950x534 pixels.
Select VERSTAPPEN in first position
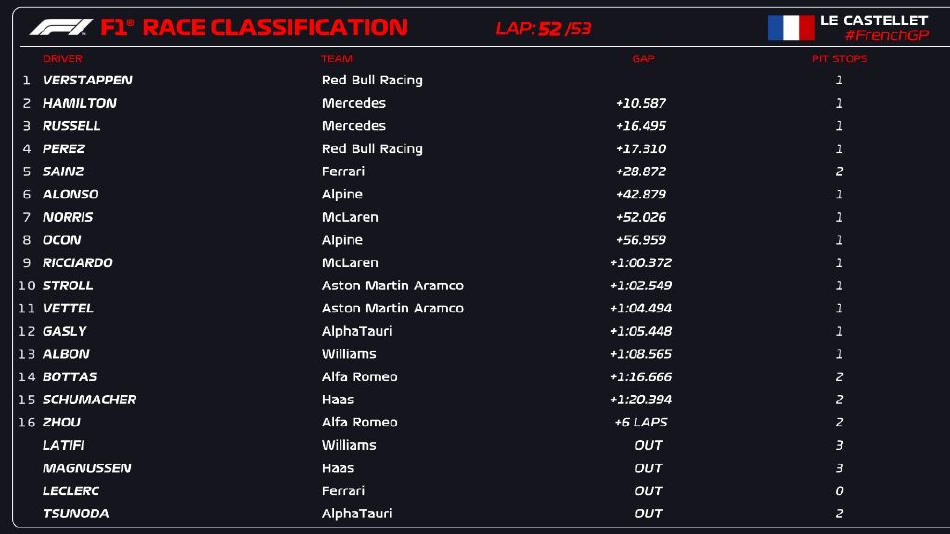click(x=88, y=80)
